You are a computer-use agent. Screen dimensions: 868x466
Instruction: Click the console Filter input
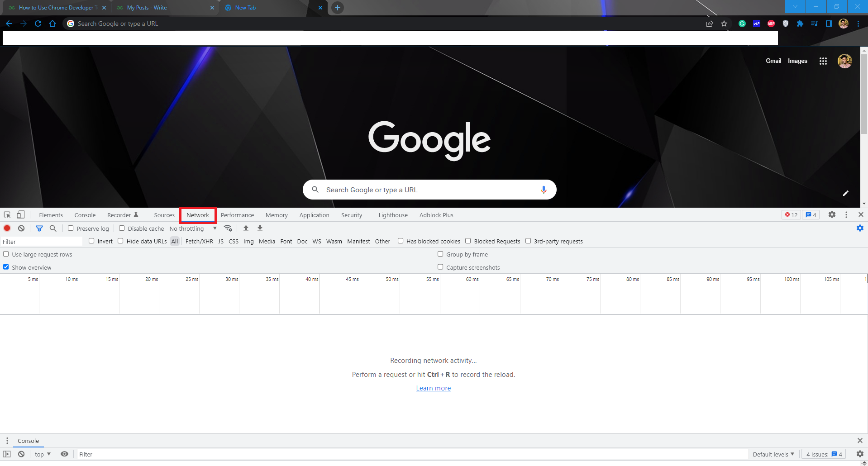[413, 454]
